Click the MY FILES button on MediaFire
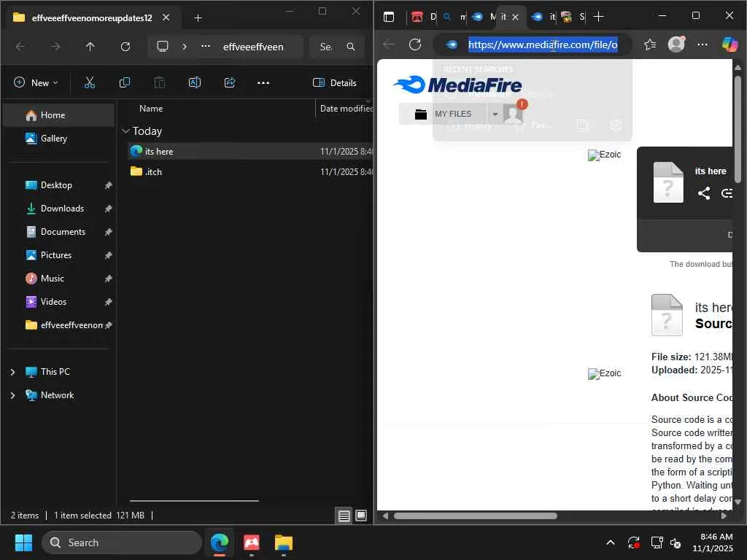 (x=444, y=114)
